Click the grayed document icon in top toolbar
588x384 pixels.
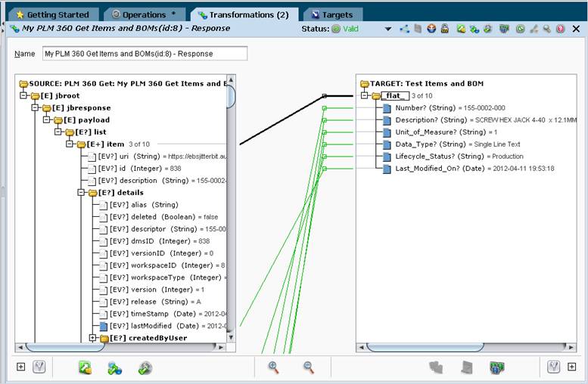click(418, 29)
